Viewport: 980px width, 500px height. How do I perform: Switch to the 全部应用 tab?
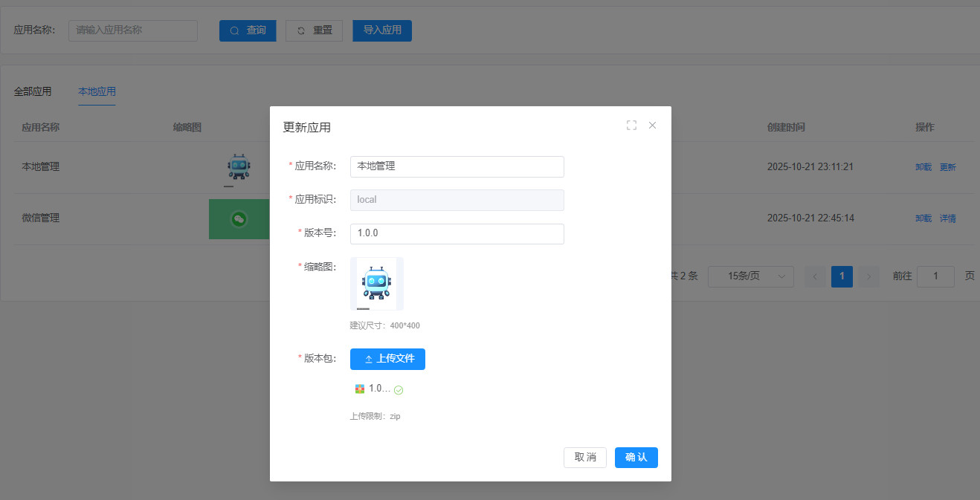pos(33,91)
